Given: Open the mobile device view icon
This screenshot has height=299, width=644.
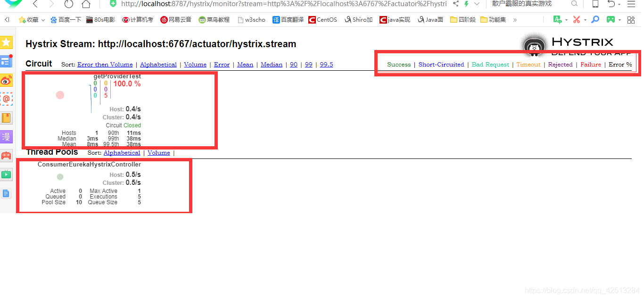Looking at the screenshot, I should [x=595, y=4].
